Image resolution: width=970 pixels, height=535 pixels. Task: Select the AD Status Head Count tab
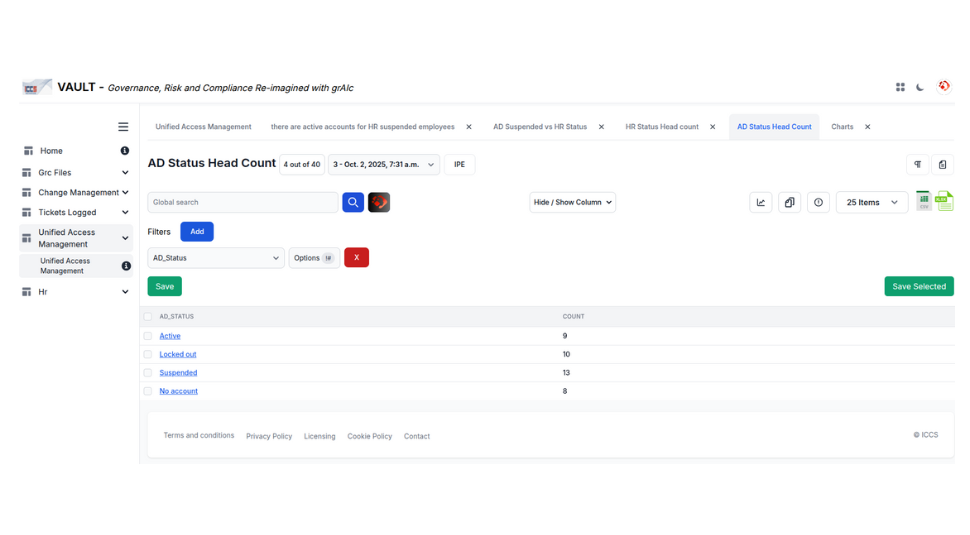[x=774, y=127]
